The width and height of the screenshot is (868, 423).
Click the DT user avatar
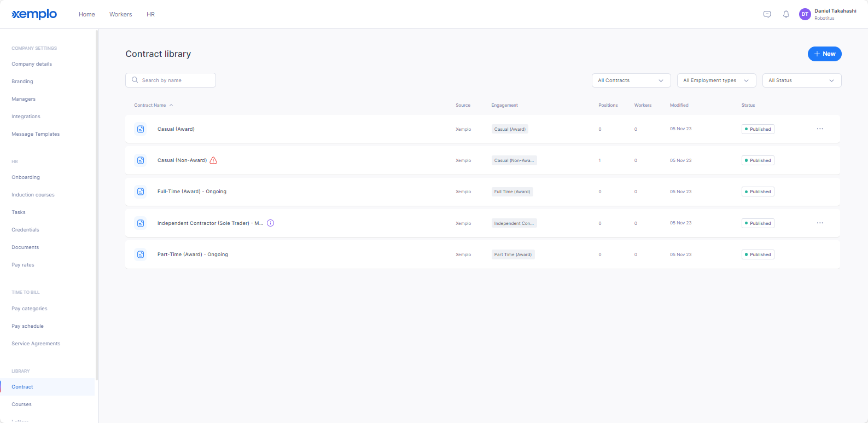click(805, 14)
